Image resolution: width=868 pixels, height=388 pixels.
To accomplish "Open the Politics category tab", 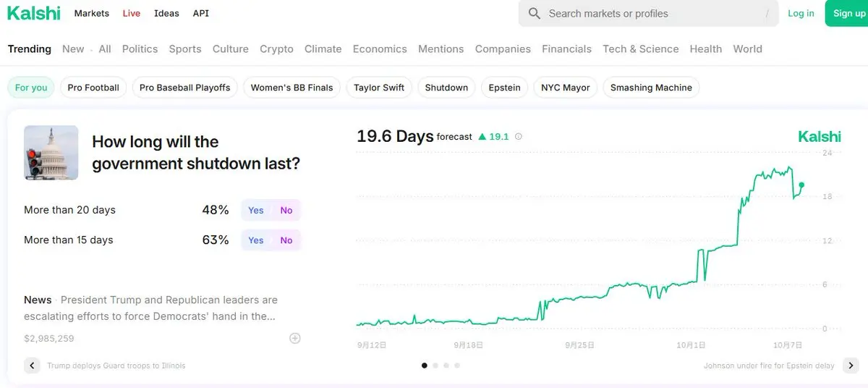I will point(140,48).
